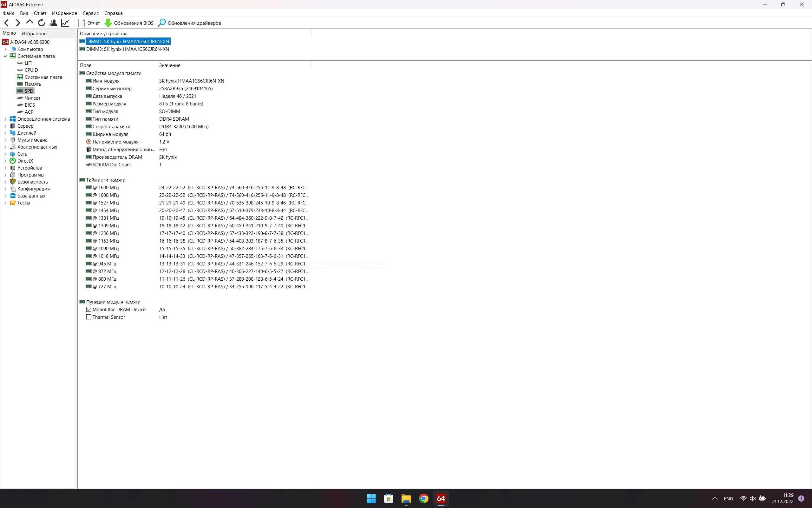Expand the Мультимедиа tree node
The image size is (812, 508).
(5, 140)
